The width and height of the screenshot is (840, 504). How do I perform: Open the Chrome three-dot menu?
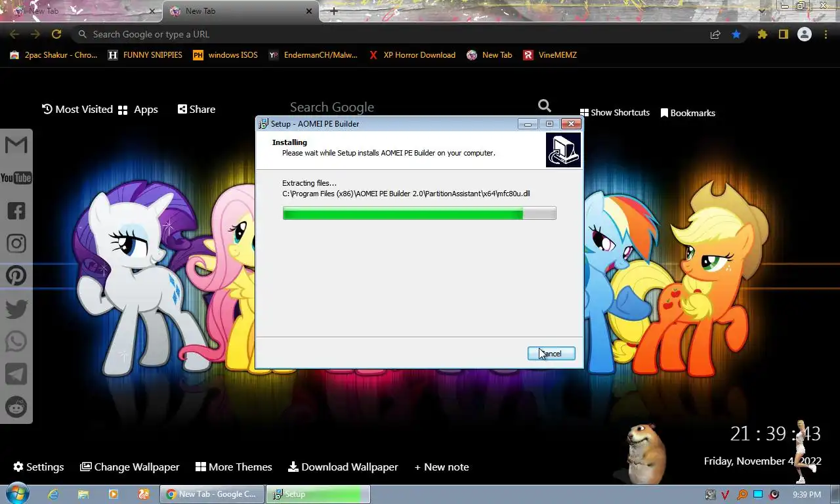click(x=826, y=34)
